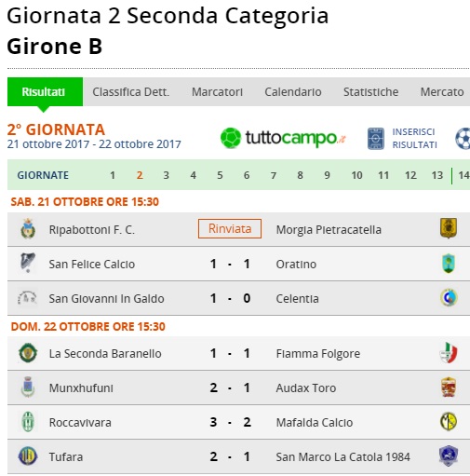The height and width of the screenshot is (476, 470).
Task: Click the Fiamma Folgore tricolor crest
Action: click(x=449, y=353)
